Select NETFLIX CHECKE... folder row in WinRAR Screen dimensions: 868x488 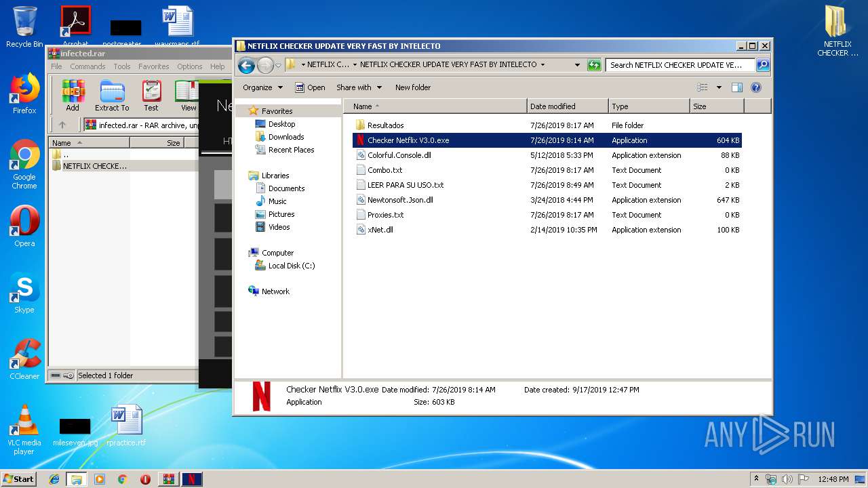tap(124, 166)
